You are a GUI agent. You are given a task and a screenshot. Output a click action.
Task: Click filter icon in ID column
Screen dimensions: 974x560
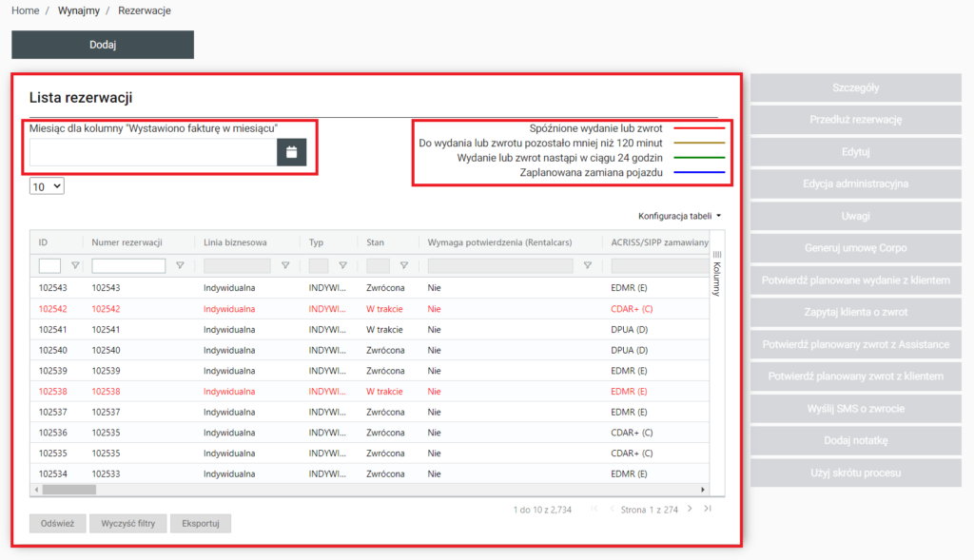[x=76, y=266]
